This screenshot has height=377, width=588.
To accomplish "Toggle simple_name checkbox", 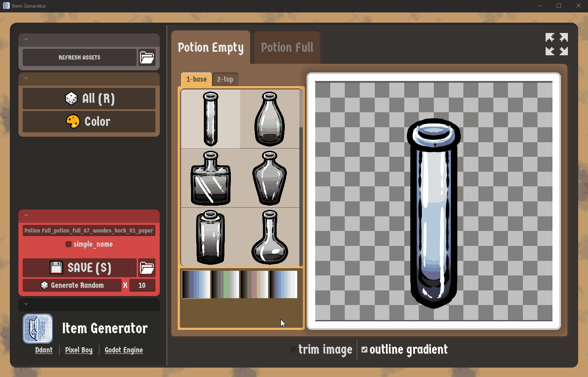I will click(68, 244).
